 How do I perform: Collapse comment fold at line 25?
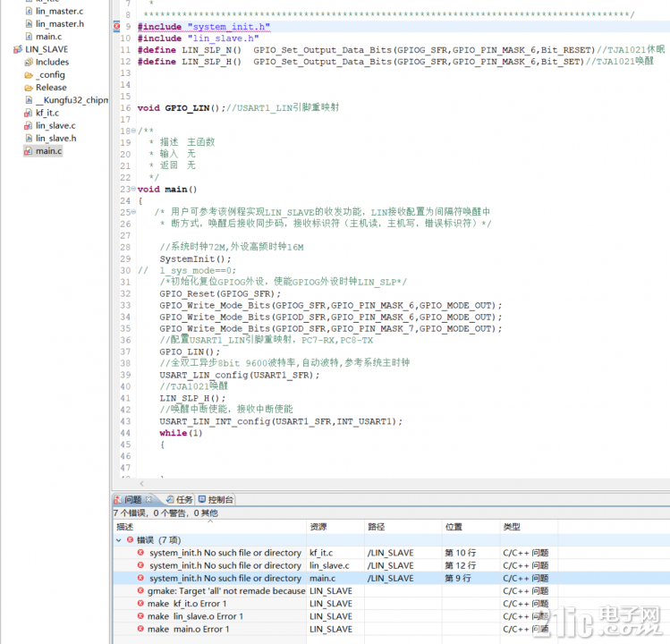click(133, 211)
